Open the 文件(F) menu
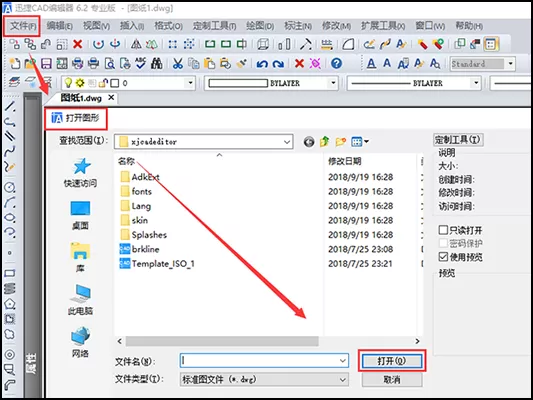533x400 pixels. (x=22, y=26)
